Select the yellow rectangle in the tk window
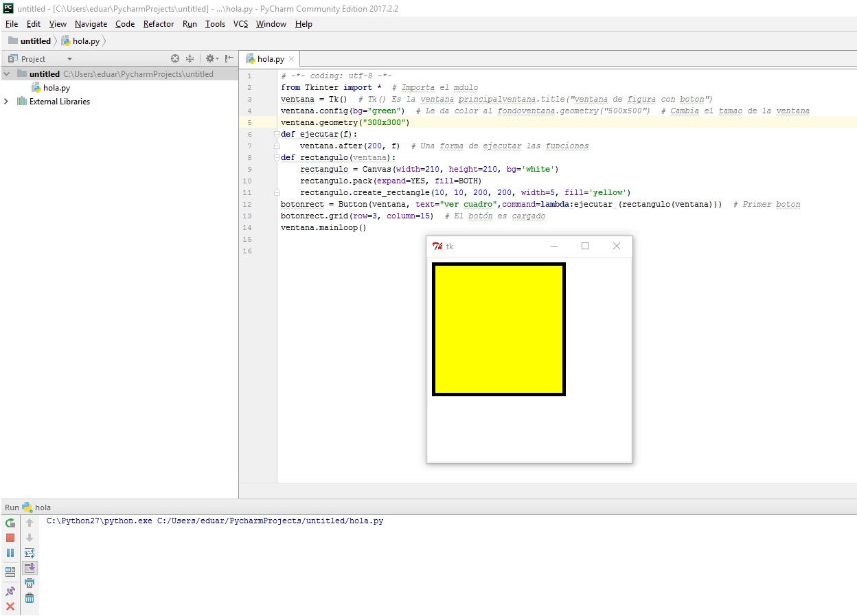The height and width of the screenshot is (616, 857). pos(499,328)
